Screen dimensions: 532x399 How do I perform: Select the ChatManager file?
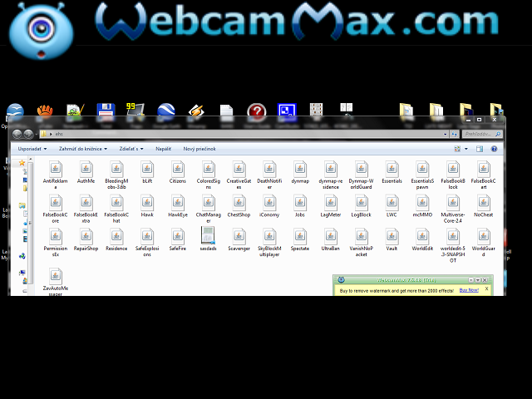209,209
